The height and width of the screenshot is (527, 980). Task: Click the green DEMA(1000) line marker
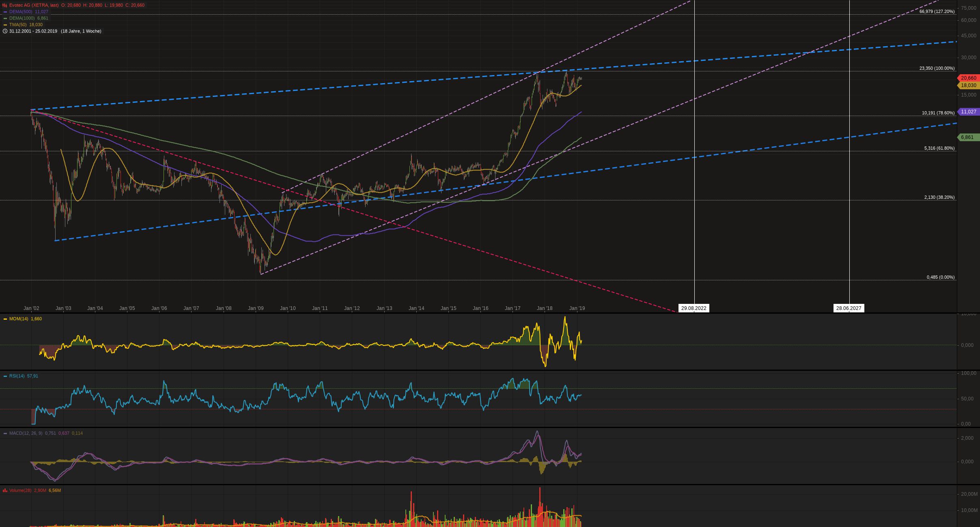[x=5, y=18]
